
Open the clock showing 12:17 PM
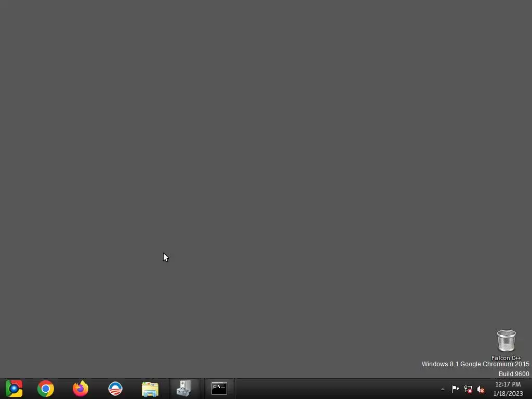[x=508, y=384]
